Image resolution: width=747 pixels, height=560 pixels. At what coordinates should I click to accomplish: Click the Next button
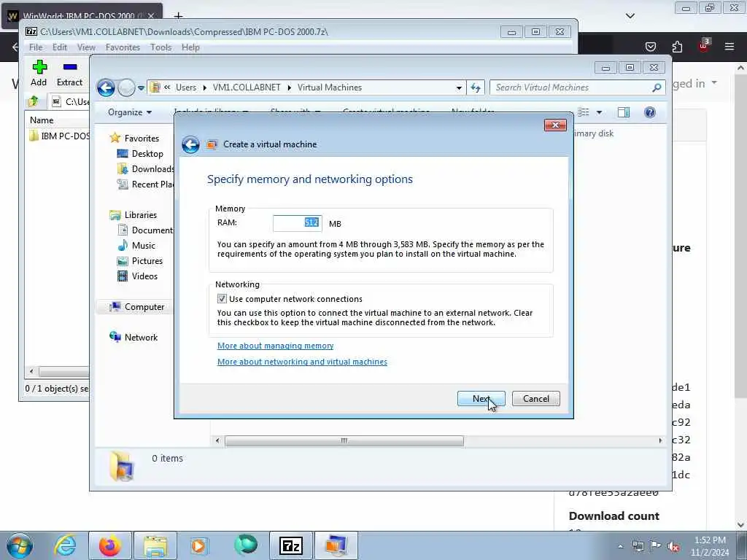pyautogui.click(x=481, y=399)
